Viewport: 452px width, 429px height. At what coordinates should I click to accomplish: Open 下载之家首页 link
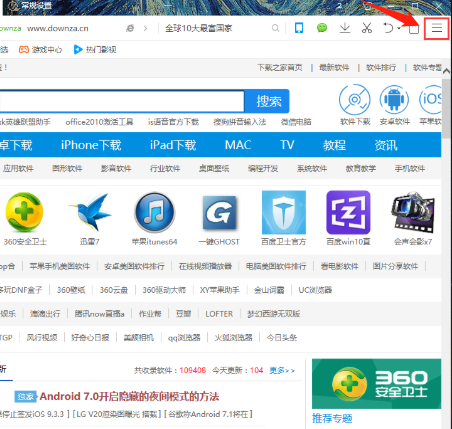(x=280, y=68)
